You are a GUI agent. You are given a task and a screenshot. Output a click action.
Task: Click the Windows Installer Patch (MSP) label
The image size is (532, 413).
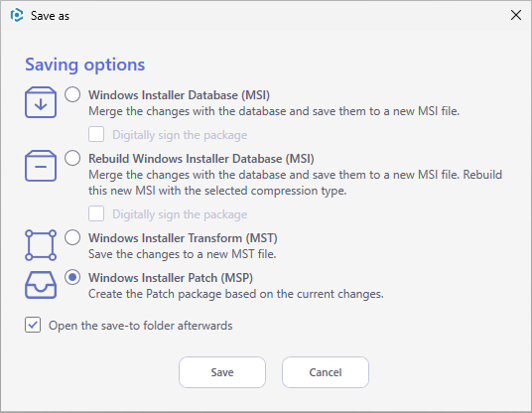(171, 278)
